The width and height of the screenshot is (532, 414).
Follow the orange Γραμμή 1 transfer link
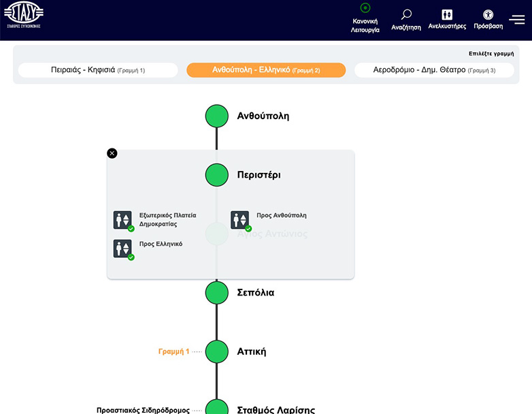pyautogui.click(x=173, y=352)
